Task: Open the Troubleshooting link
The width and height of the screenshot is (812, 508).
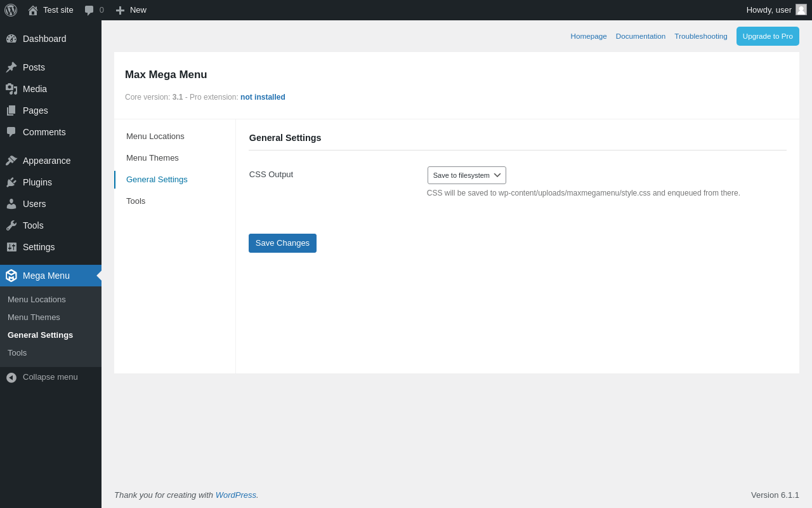Action: [701, 36]
